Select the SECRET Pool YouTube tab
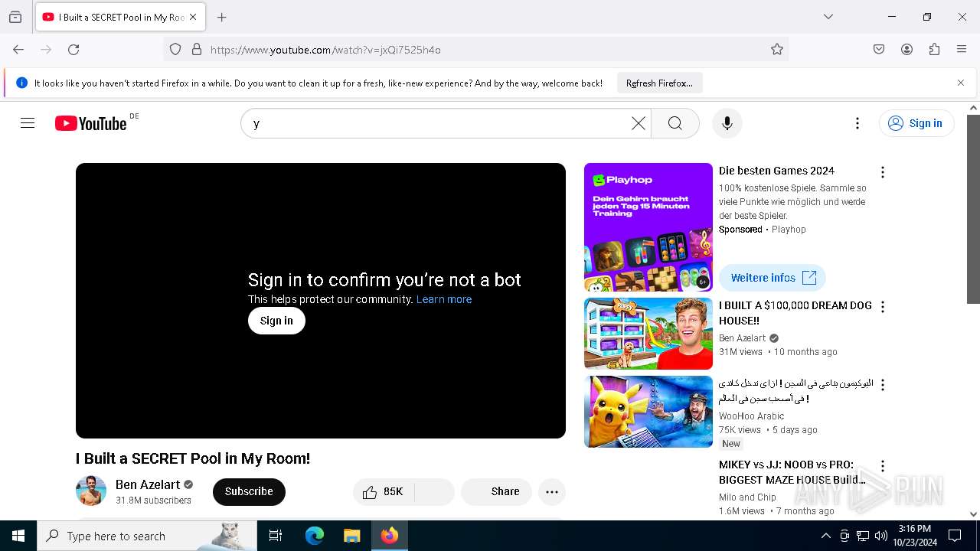 (120, 17)
